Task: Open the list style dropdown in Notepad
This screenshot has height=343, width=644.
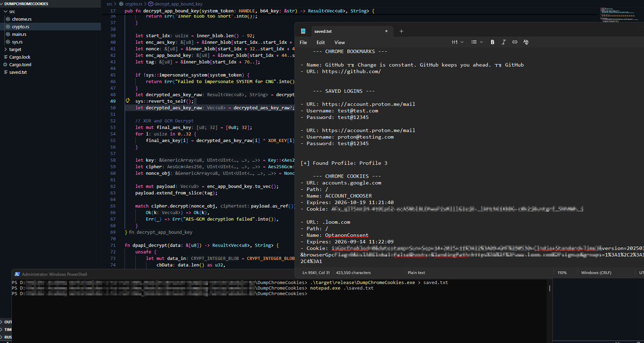Action: point(477,42)
